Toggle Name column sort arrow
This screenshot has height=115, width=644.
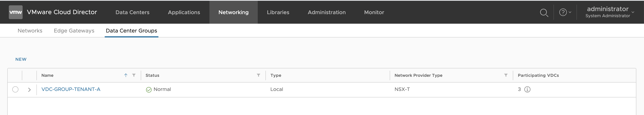click(x=126, y=75)
